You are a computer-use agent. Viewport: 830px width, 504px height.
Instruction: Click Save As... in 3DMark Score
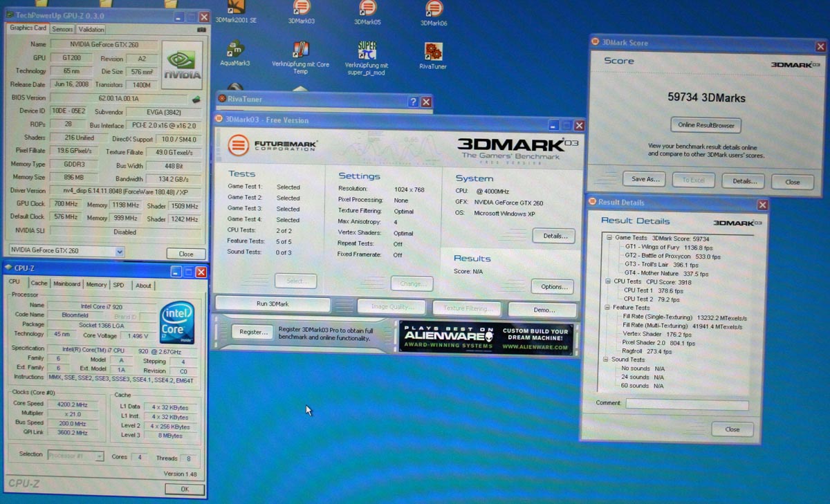[645, 179]
